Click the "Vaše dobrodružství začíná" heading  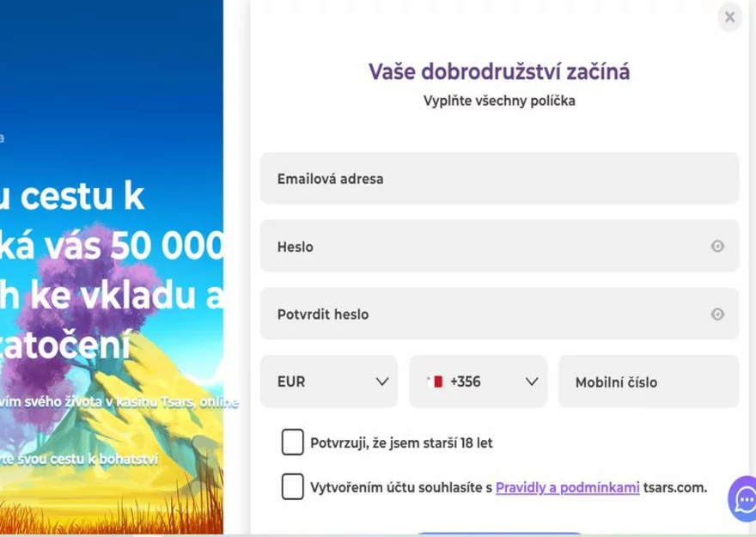499,71
